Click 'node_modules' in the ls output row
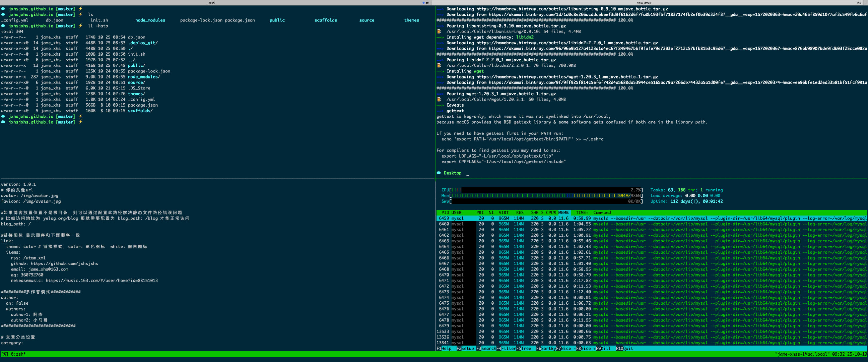 [150, 20]
